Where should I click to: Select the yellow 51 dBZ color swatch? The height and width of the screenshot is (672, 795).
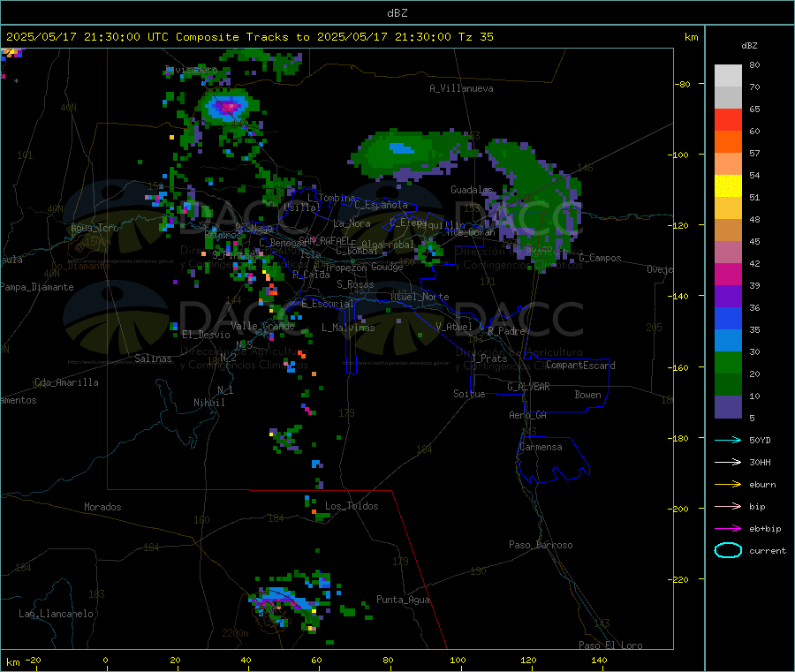click(x=728, y=186)
